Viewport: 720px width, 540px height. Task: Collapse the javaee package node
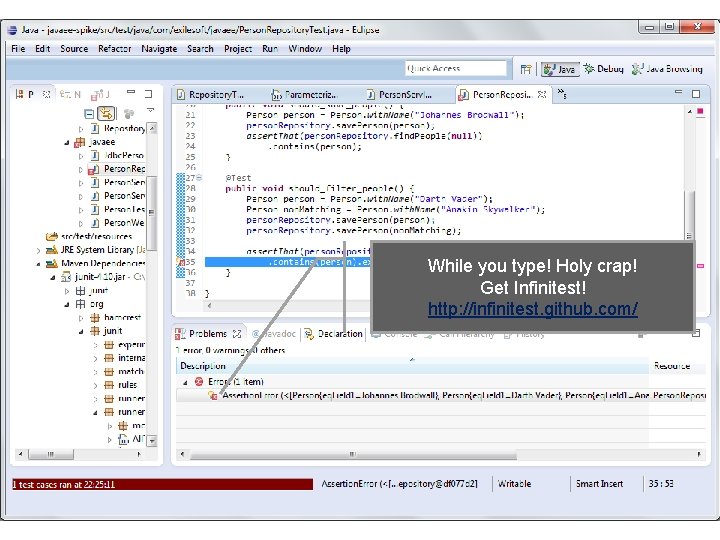67,143
